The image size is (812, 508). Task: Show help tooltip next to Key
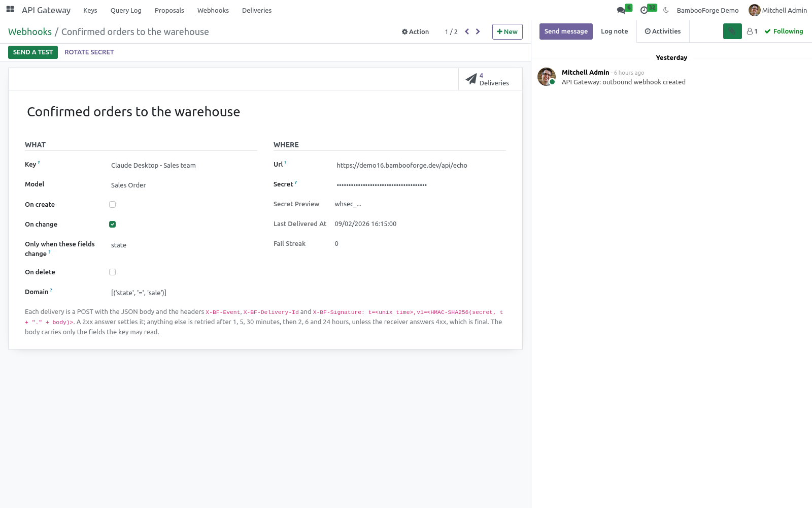[x=39, y=163]
